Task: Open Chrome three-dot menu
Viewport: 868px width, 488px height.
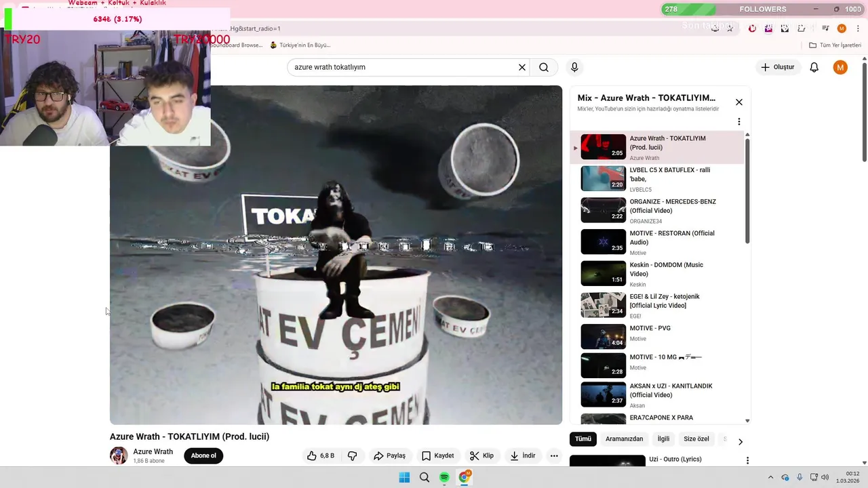Action: coord(858,28)
